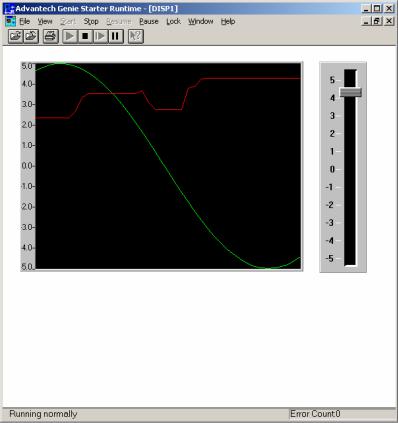Screen dimensions: 398x423
Task: Click the grayed Start play button
Action: 70,36
